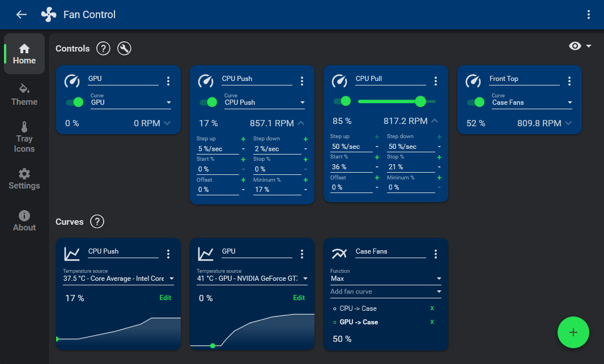Open the Controls help question mark icon
Viewport: 604px width, 364px height.
(x=103, y=49)
